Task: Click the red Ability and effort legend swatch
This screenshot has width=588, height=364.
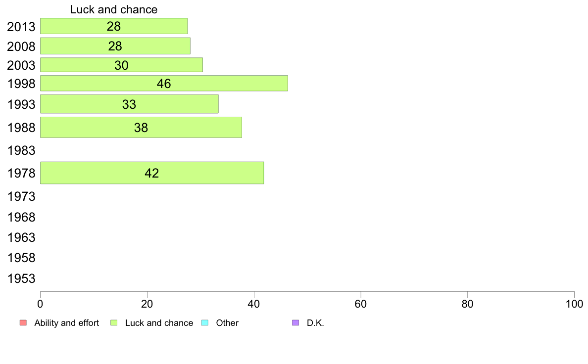Action: (x=23, y=323)
